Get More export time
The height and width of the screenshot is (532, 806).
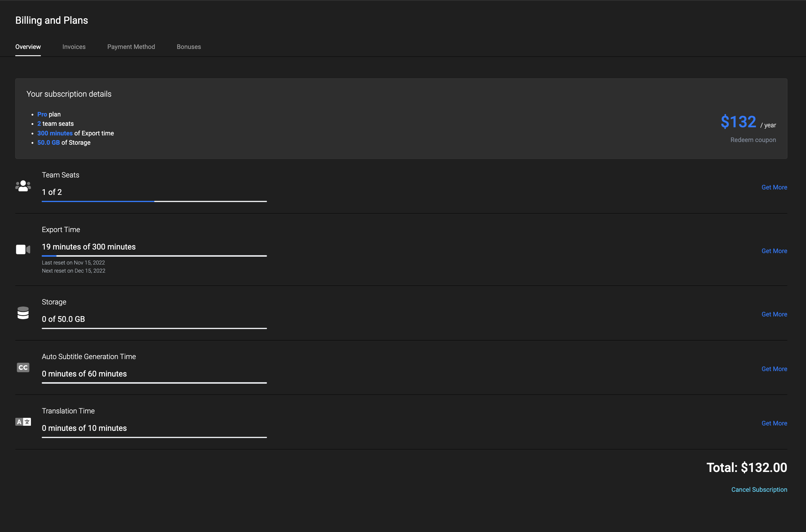click(774, 251)
